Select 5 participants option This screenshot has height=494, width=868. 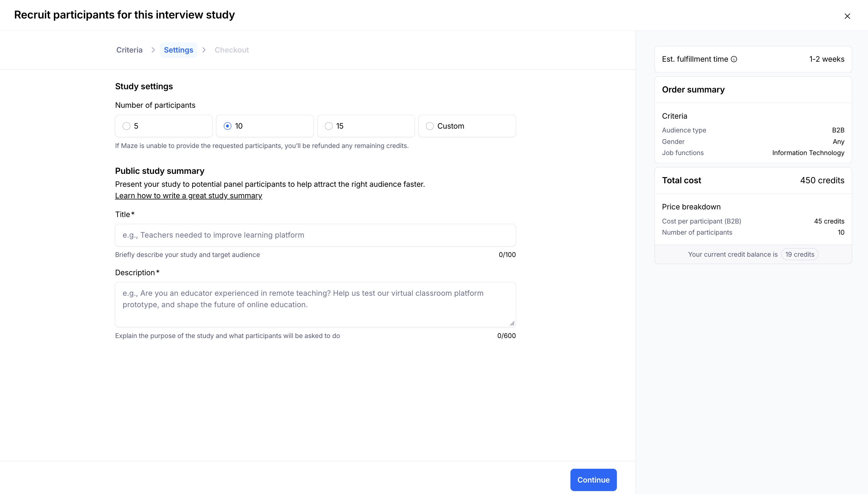127,126
